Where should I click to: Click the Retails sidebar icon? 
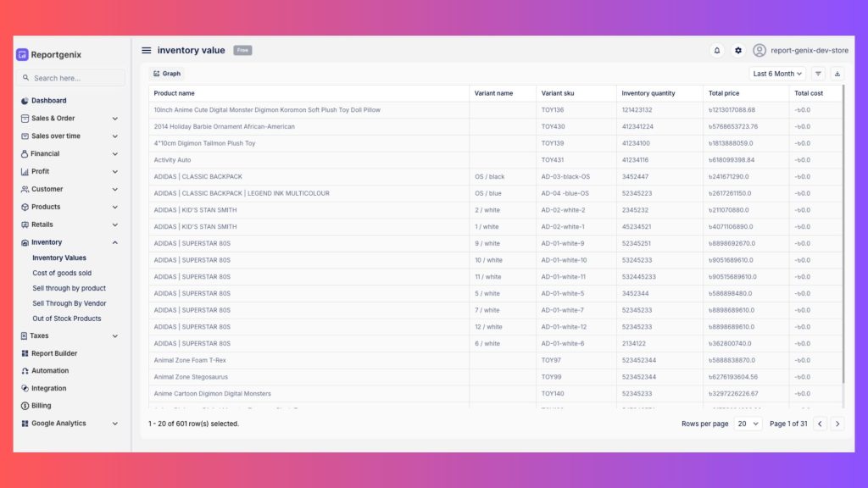coord(25,225)
